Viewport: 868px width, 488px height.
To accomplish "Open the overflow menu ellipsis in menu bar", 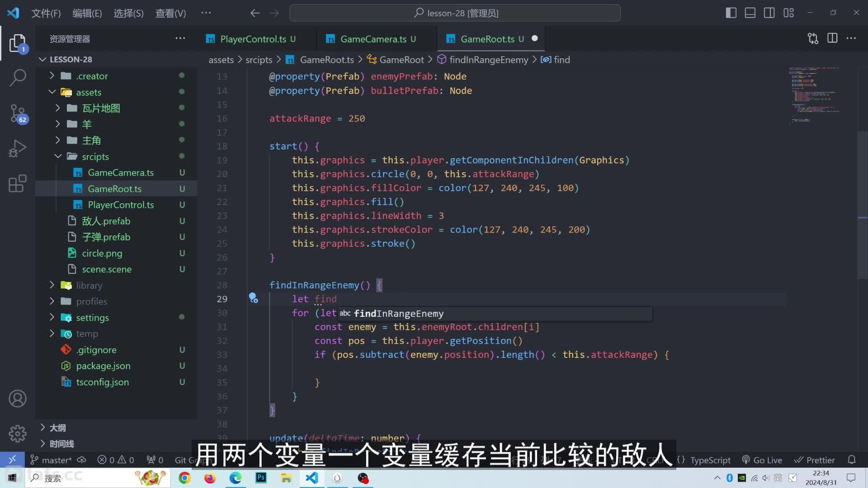I will click(206, 13).
